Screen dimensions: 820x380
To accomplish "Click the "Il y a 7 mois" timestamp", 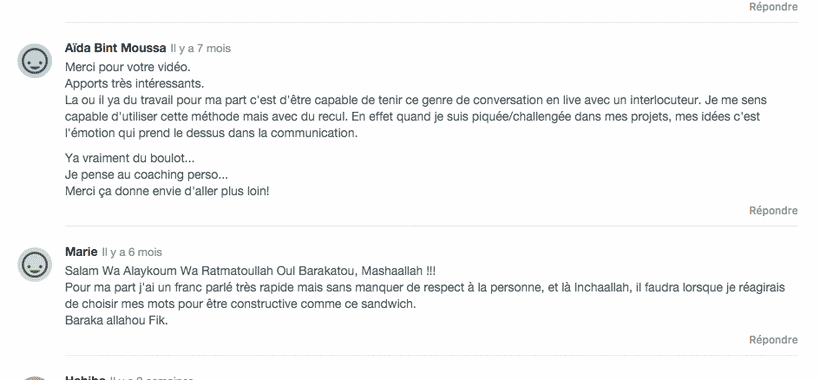I will point(201,49).
